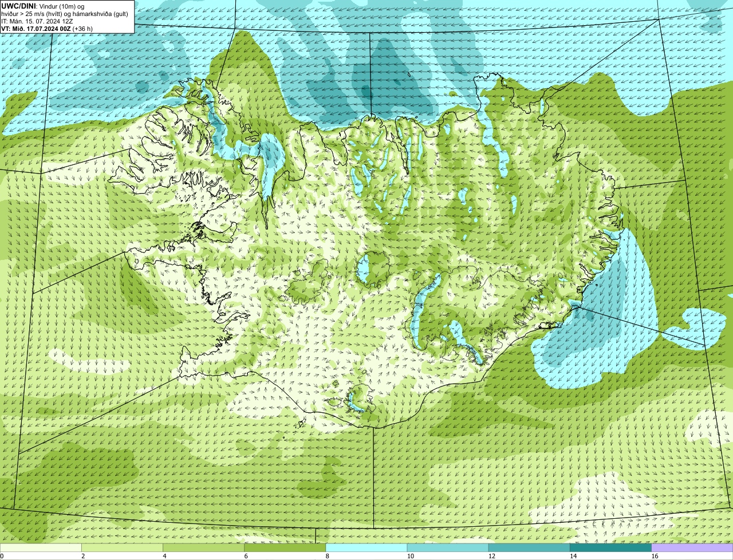The image size is (733, 560).
Task: Click the '10' label on the scale
Action: pos(411,556)
